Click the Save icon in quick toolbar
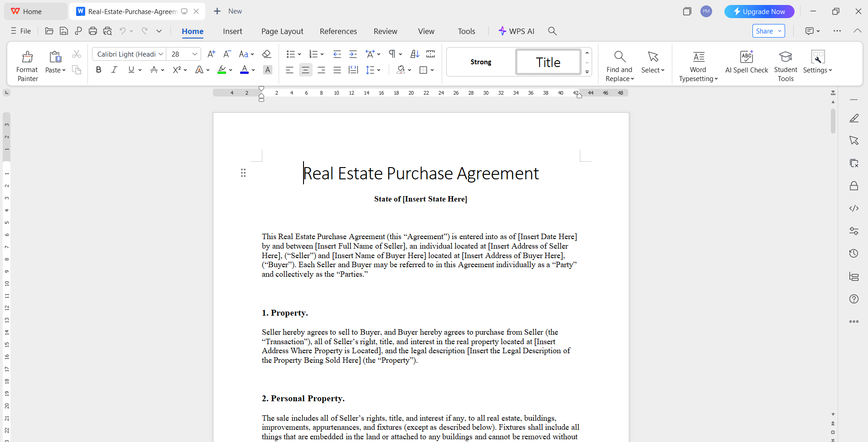The width and height of the screenshot is (868, 442). 64,31
